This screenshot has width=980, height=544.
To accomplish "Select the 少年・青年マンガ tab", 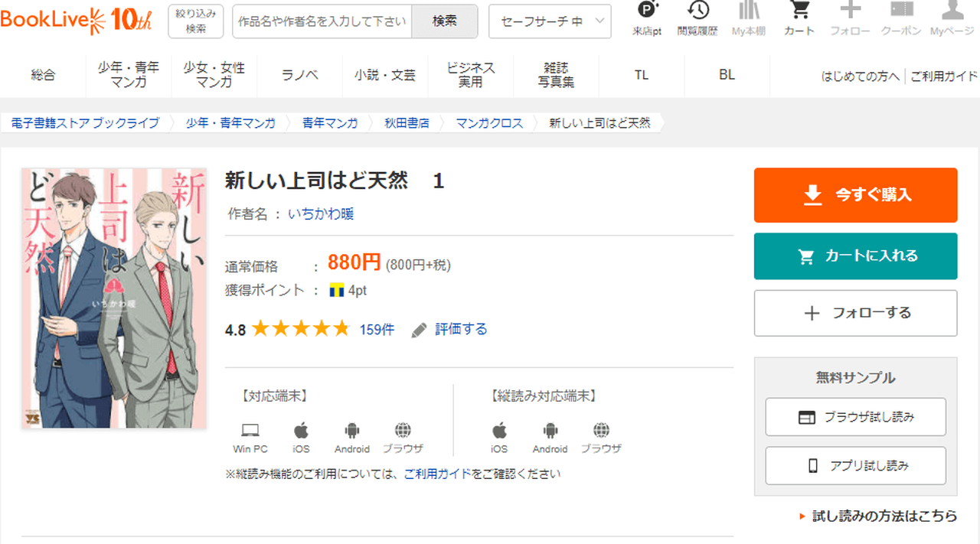I will (129, 75).
